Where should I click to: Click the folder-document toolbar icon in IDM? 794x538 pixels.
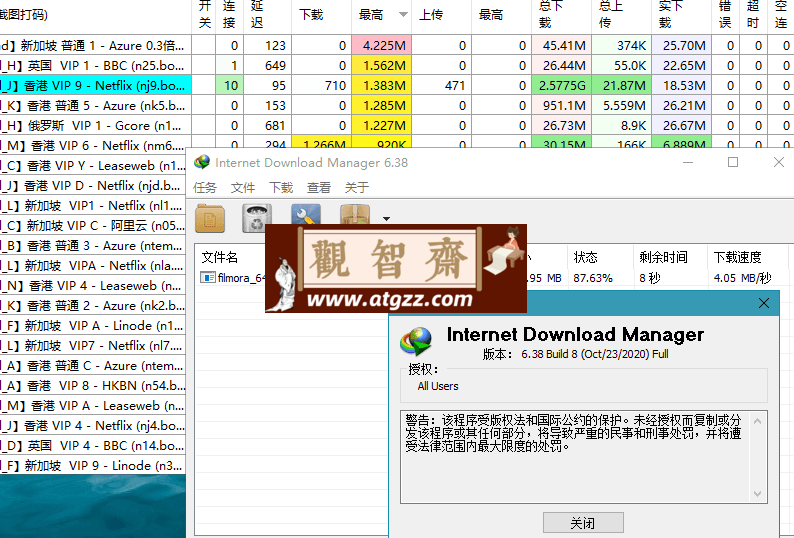210,219
